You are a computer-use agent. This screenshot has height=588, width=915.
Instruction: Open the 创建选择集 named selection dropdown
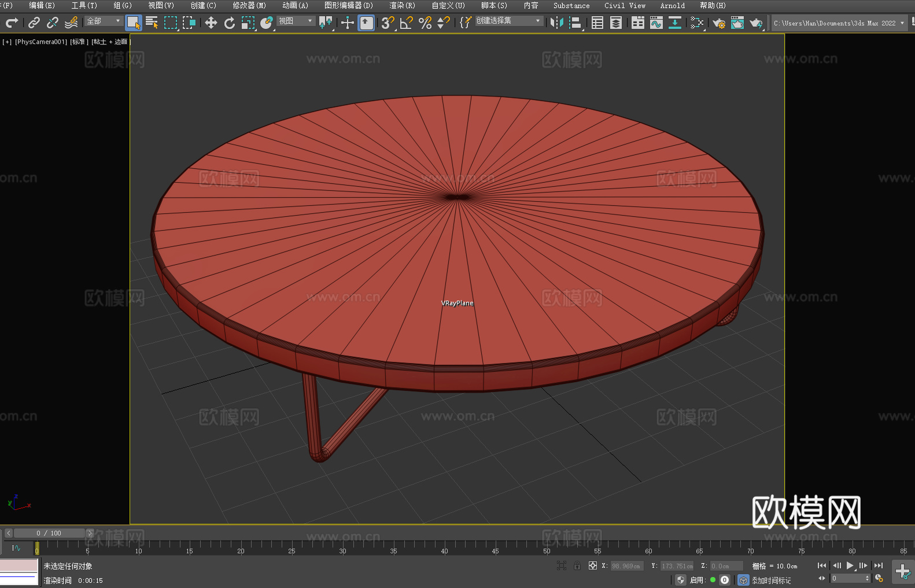pos(509,21)
